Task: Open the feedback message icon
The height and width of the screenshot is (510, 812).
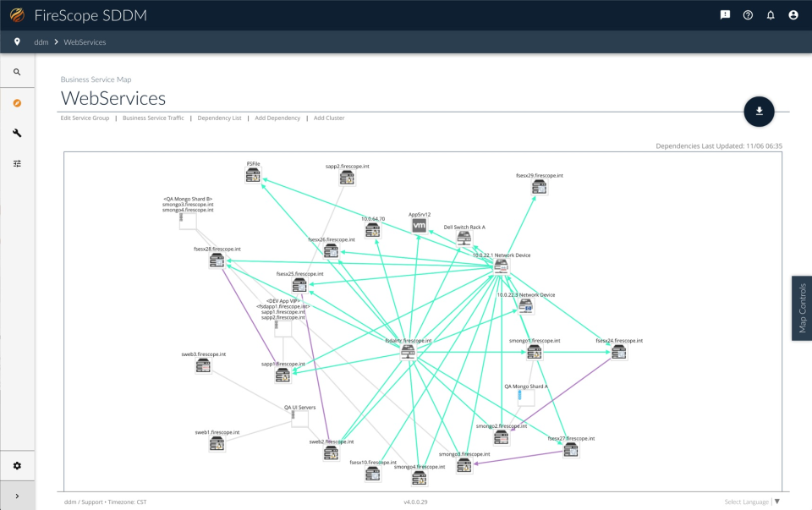Action: click(x=725, y=15)
